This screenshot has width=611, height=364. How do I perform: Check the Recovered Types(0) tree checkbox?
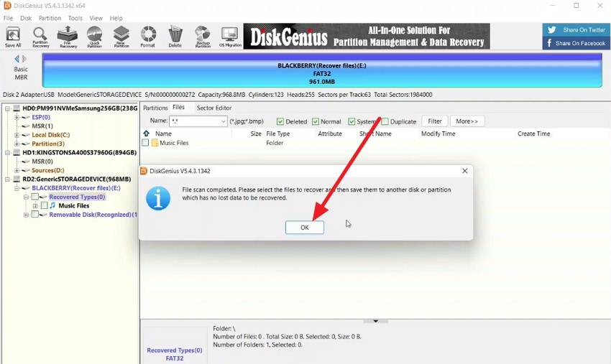coord(35,197)
